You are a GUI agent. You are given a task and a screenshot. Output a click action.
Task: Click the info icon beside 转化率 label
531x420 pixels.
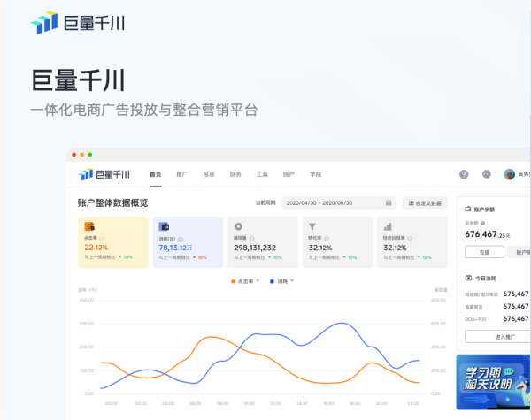pos(327,238)
